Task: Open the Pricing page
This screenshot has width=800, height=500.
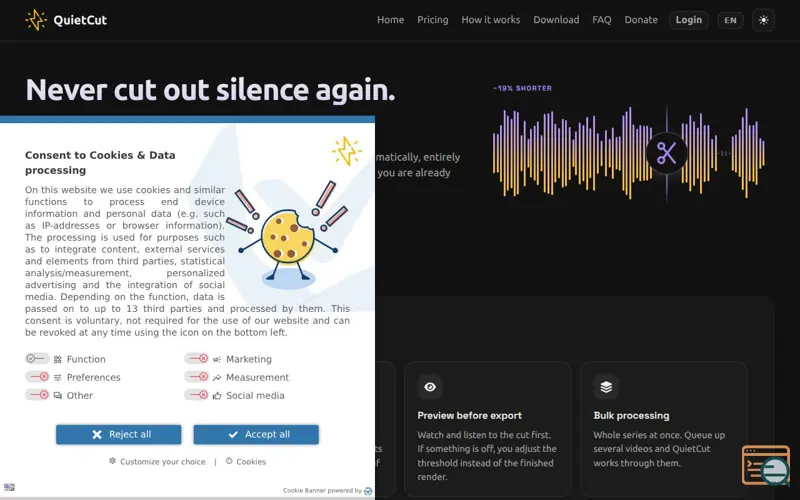Action: [x=433, y=20]
